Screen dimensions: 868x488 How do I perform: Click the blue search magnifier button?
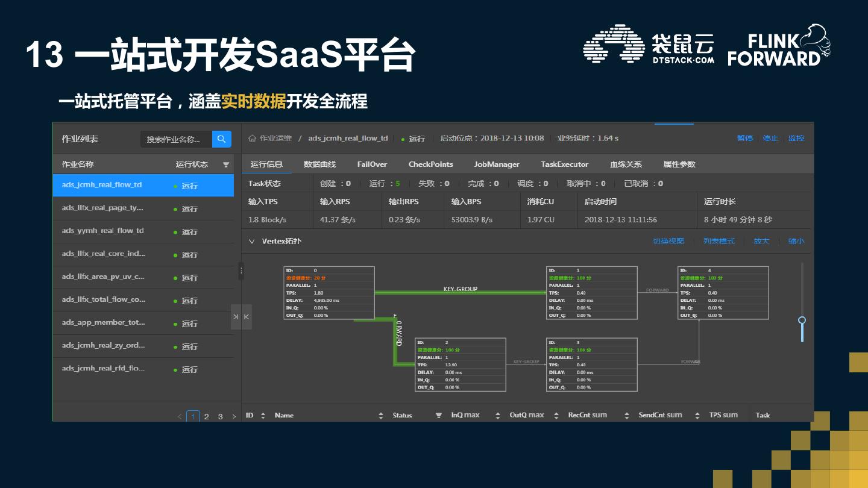pyautogui.click(x=221, y=139)
